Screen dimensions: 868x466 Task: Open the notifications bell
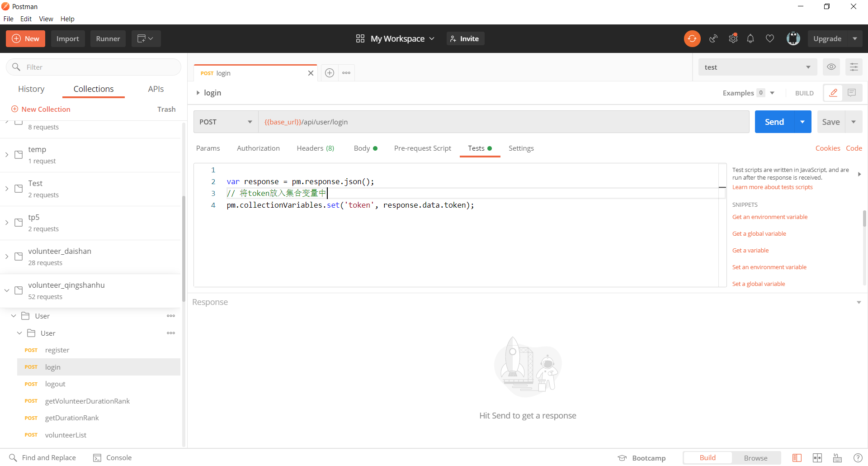pyautogui.click(x=750, y=38)
